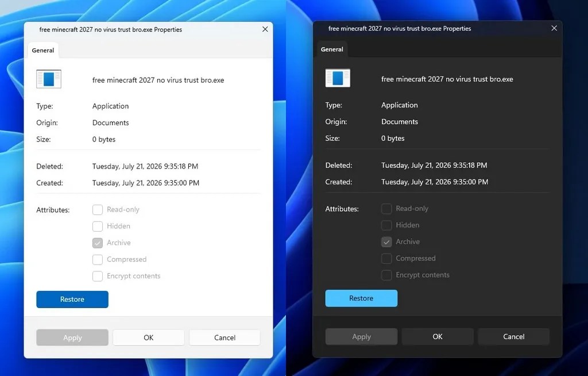Click Restore button in light window
588x376 pixels.
point(72,300)
